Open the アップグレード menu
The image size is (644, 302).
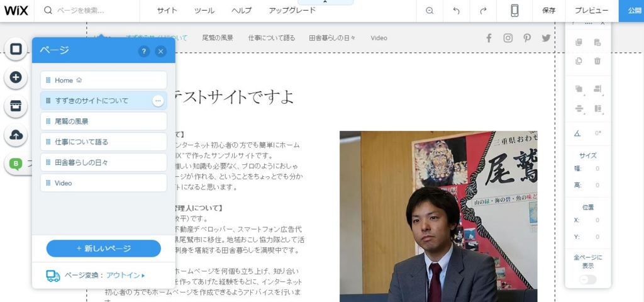292,11
